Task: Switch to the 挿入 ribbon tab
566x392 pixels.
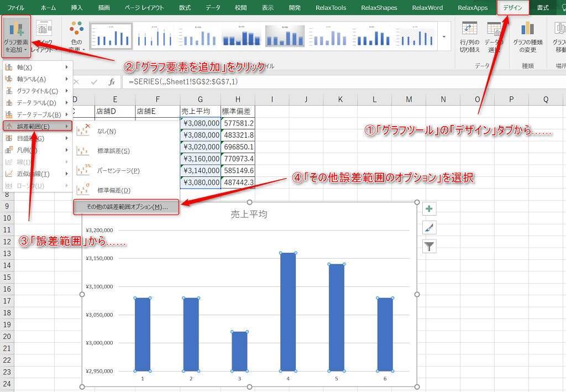Action: coord(77,8)
